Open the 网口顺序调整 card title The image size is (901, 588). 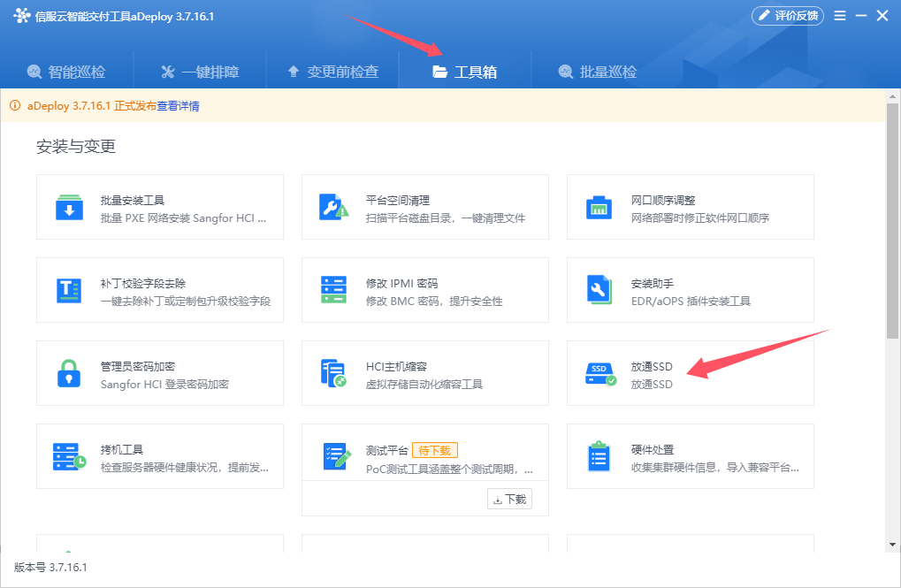click(x=663, y=201)
